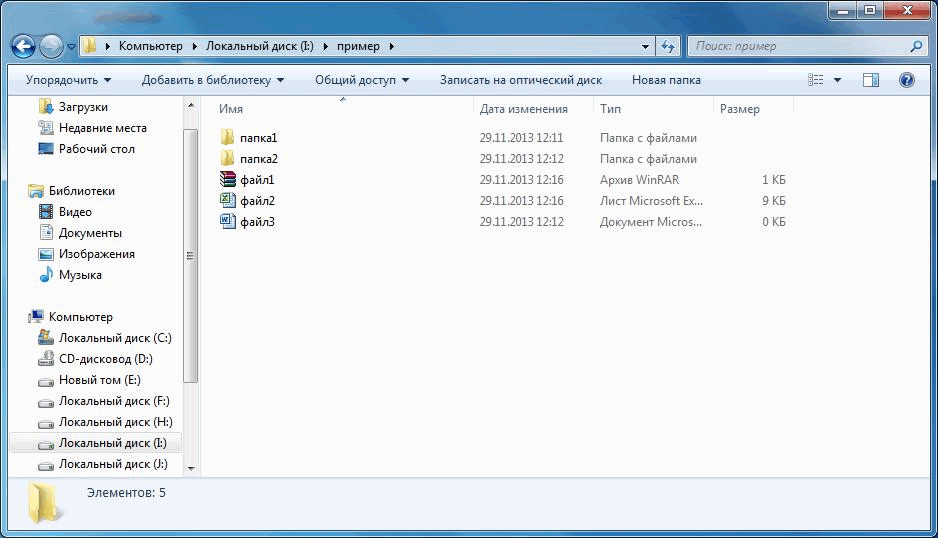Sort by the Дата изменения column header
Viewport: 938px width, 538px height.
pos(523,109)
